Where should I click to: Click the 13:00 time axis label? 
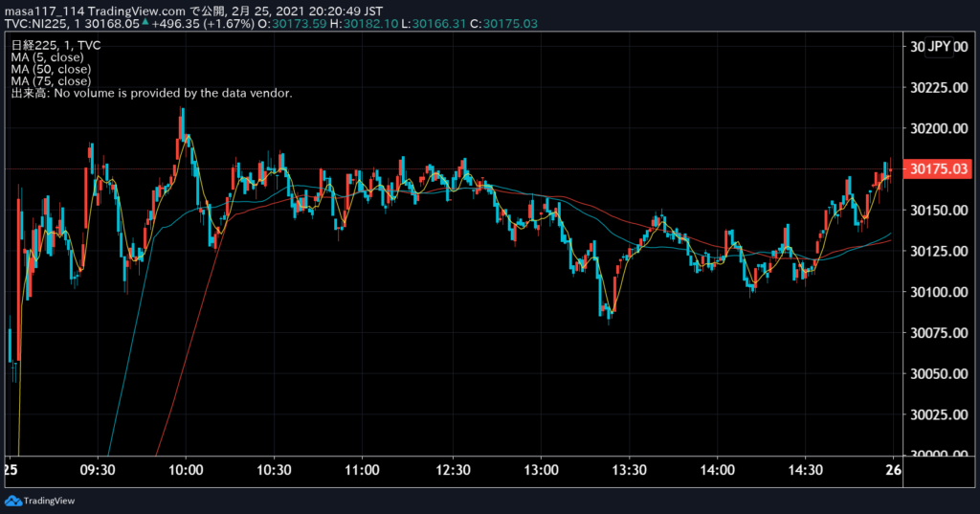(x=541, y=470)
